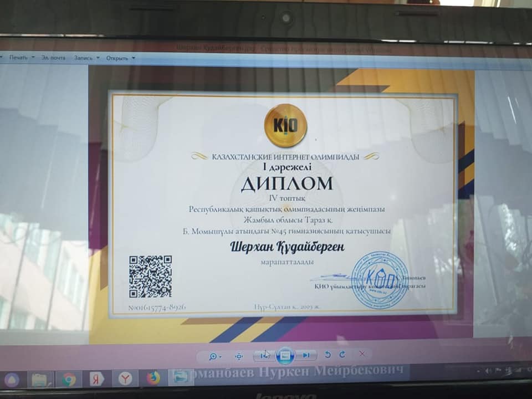The image size is (532, 399).
Task: Open the Открыть dropdown menu
Action: click(120, 58)
